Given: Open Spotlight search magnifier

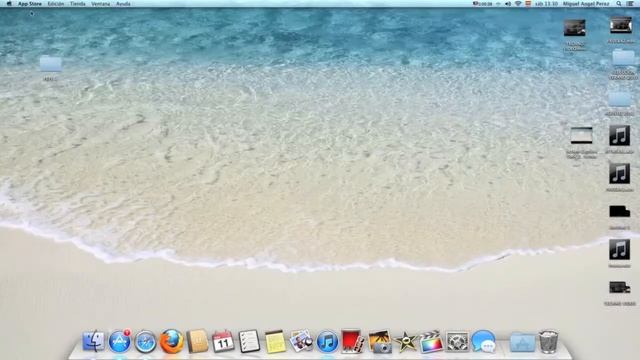Looking at the screenshot, I should click(619, 4).
